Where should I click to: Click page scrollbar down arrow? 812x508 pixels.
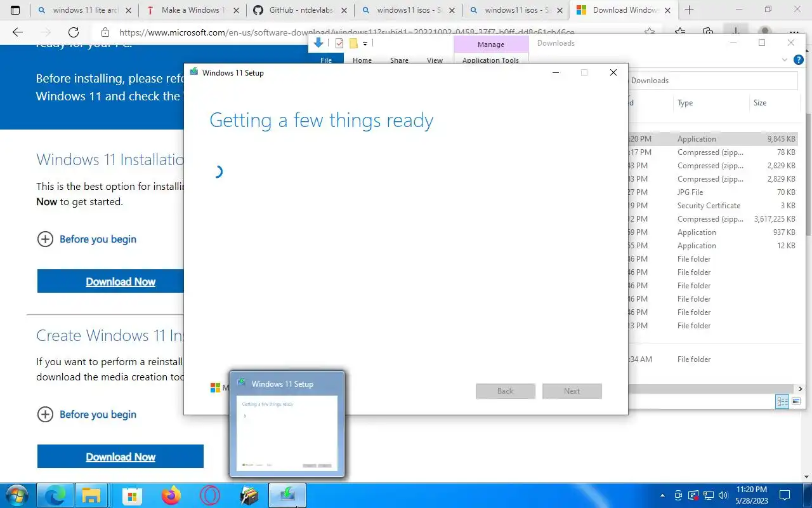click(x=807, y=476)
